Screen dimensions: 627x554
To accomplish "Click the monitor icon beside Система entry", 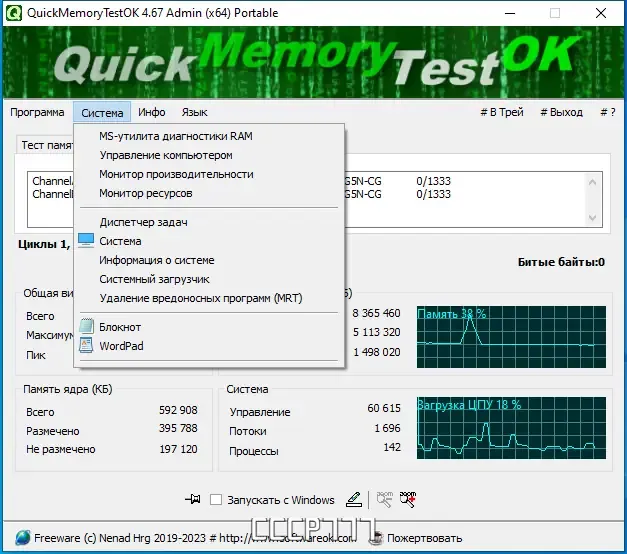I will pos(86,240).
